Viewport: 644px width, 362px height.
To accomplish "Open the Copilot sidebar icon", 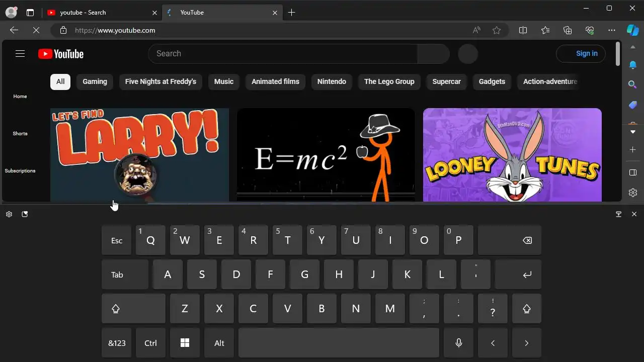I will pyautogui.click(x=633, y=30).
